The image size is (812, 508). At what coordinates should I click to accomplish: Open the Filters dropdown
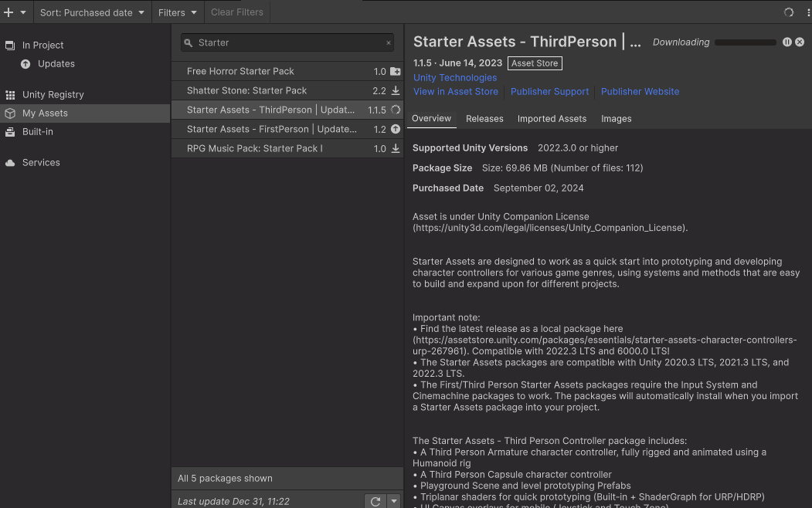pyautogui.click(x=177, y=12)
